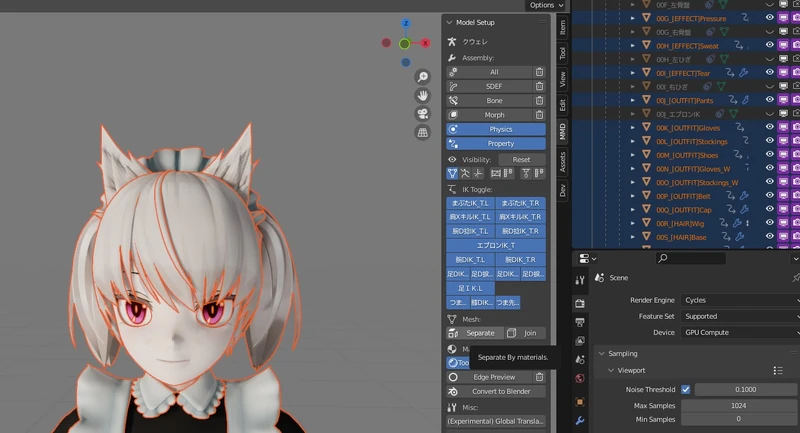
Task: Click (Experimental) Global Translation button
Action: [496, 421]
